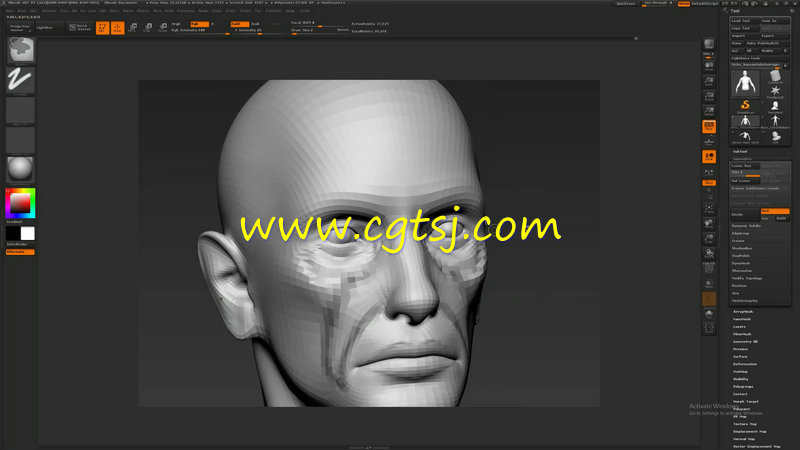Open the alpha selector slot
Viewport: 800px width, 450px height.
(x=20, y=111)
